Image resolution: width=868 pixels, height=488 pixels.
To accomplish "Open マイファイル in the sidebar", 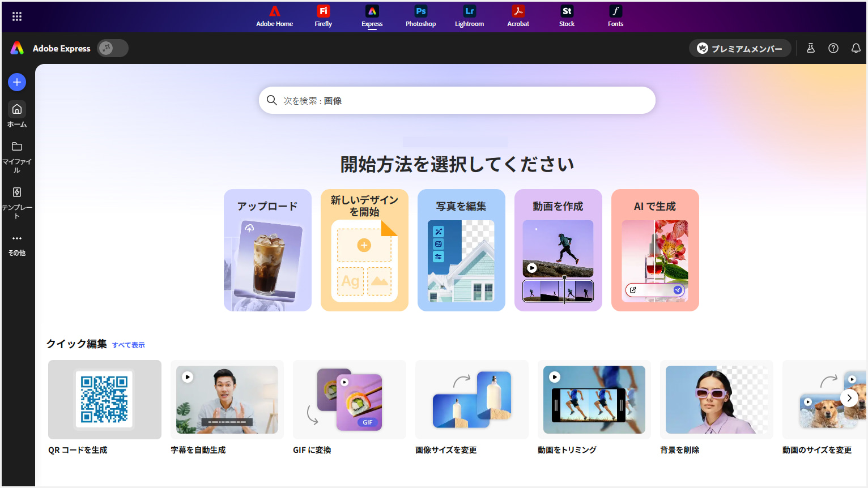I will 17,156.
